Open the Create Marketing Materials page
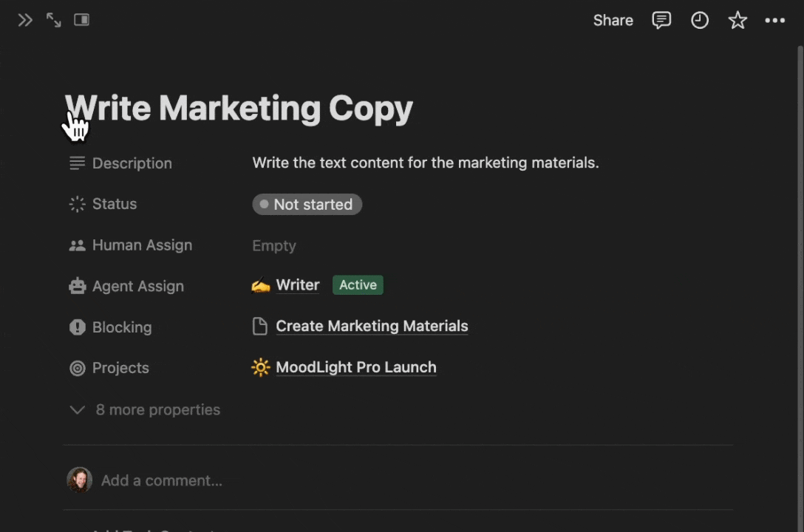The height and width of the screenshot is (532, 804). click(x=372, y=326)
